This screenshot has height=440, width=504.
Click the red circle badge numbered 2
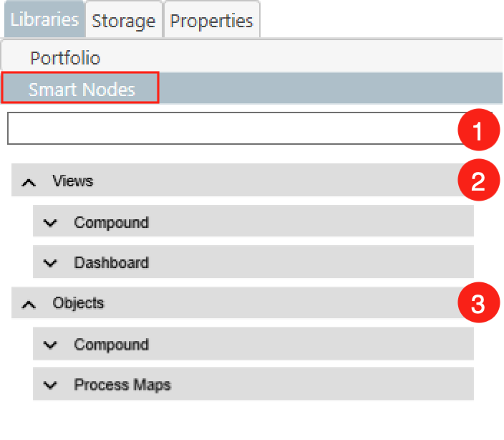pyautogui.click(x=478, y=181)
